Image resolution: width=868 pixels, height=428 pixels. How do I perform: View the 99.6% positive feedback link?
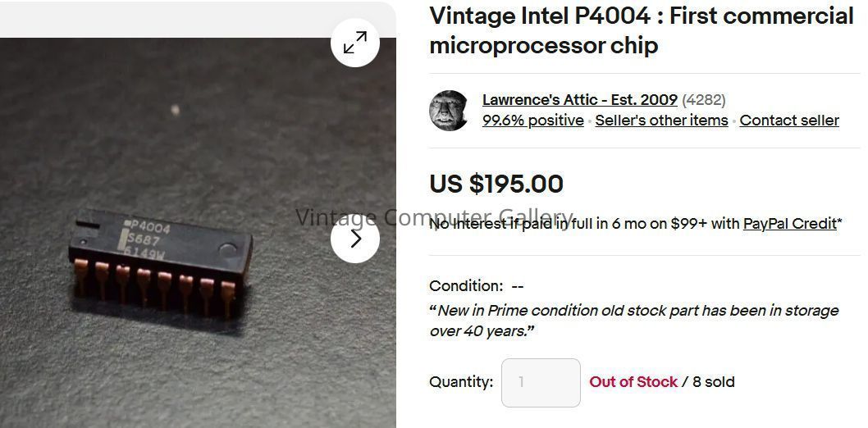pyautogui.click(x=532, y=121)
